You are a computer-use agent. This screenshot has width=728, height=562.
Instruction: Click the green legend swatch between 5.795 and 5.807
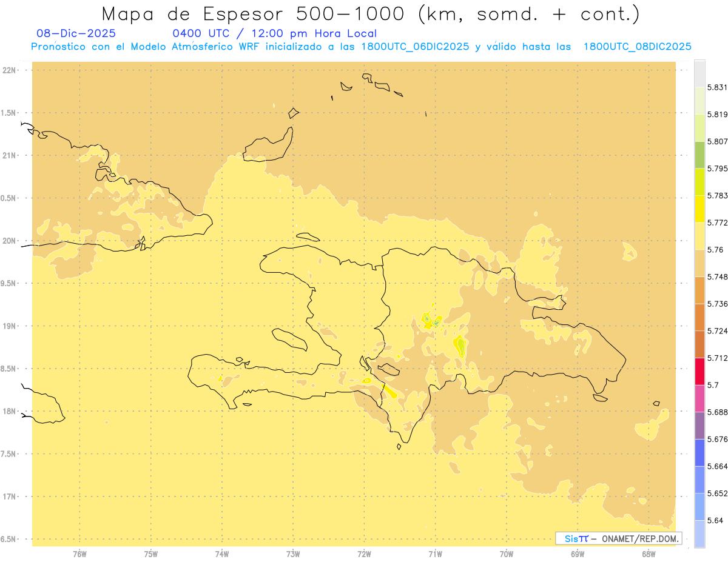tap(699, 155)
